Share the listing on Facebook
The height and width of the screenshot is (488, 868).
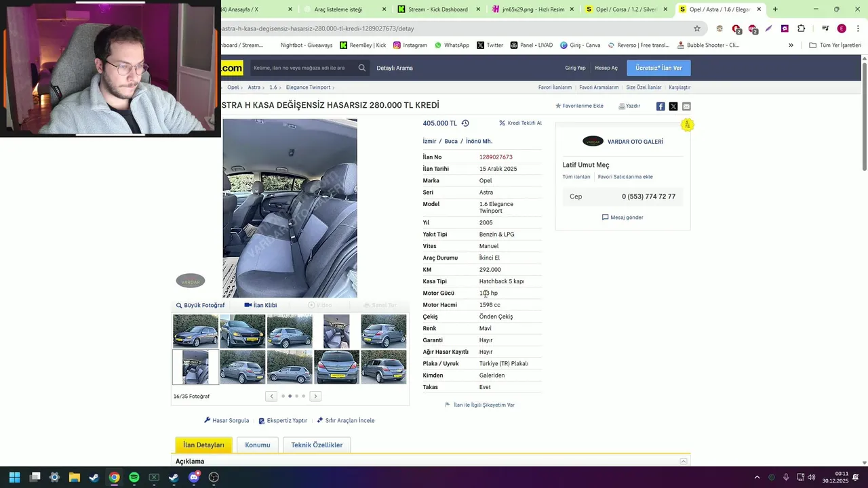coord(660,106)
